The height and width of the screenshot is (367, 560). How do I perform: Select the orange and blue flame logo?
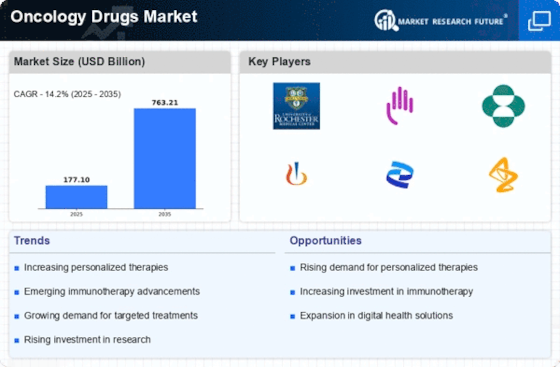296,174
